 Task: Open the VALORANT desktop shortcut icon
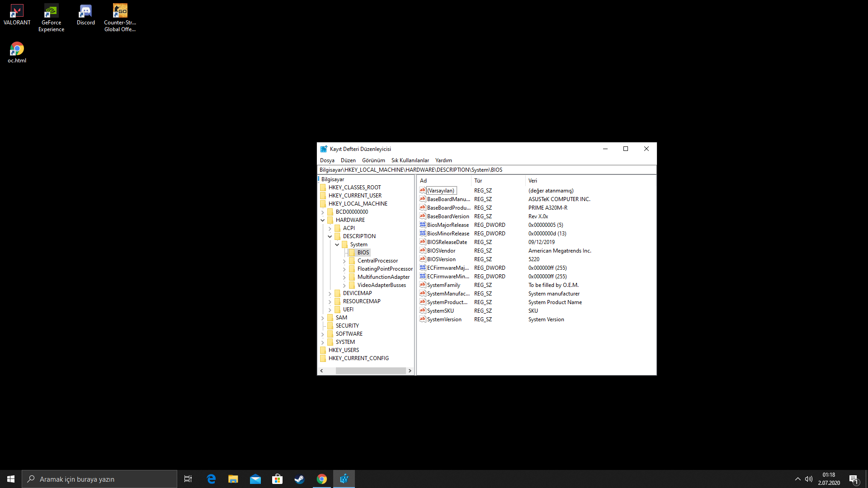click(17, 11)
